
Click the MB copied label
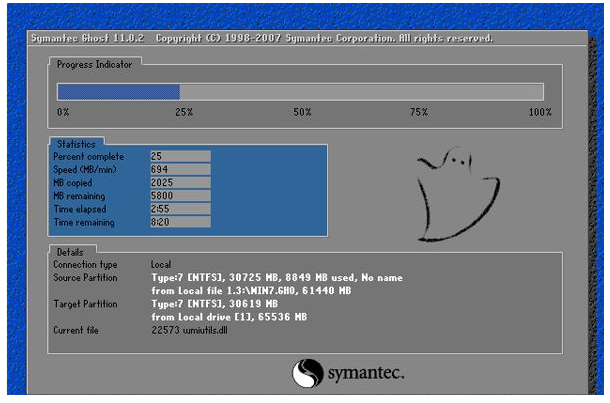[73, 183]
